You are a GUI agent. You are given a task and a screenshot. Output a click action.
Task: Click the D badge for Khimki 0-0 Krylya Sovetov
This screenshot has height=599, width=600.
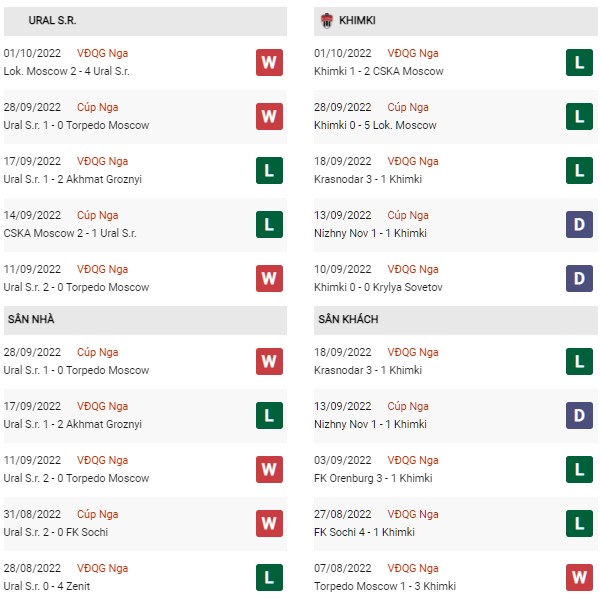pos(579,278)
